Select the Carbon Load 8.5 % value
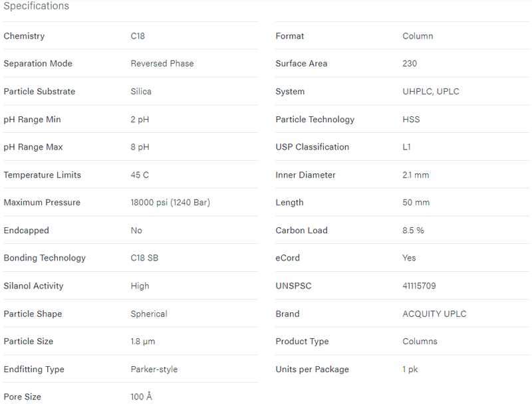 click(x=413, y=231)
